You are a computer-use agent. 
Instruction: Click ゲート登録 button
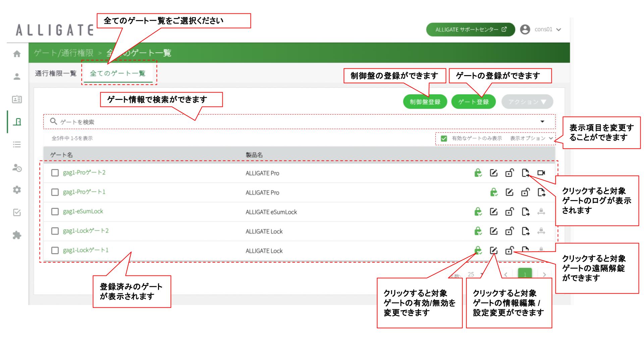[474, 102]
